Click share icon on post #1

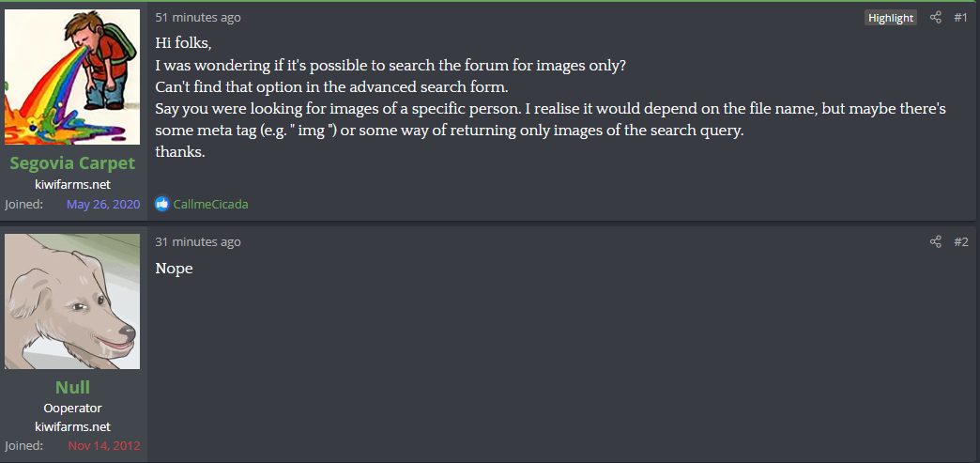click(x=936, y=18)
